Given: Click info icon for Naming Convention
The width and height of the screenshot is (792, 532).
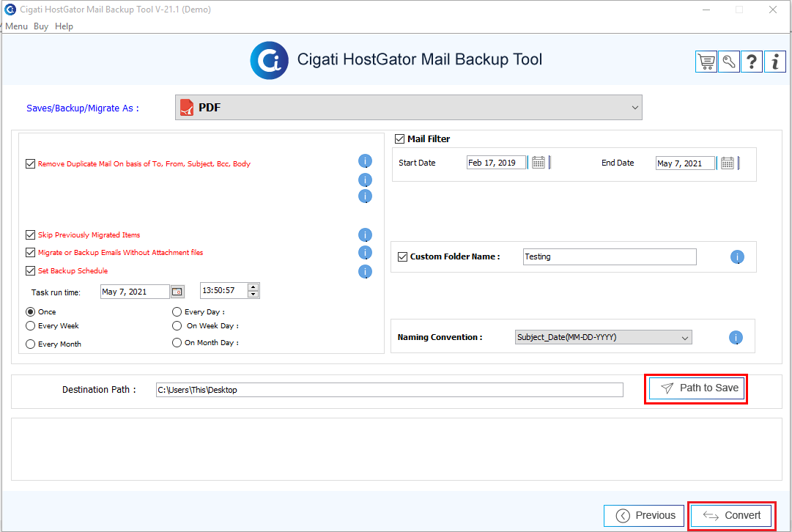Looking at the screenshot, I should (x=736, y=338).
